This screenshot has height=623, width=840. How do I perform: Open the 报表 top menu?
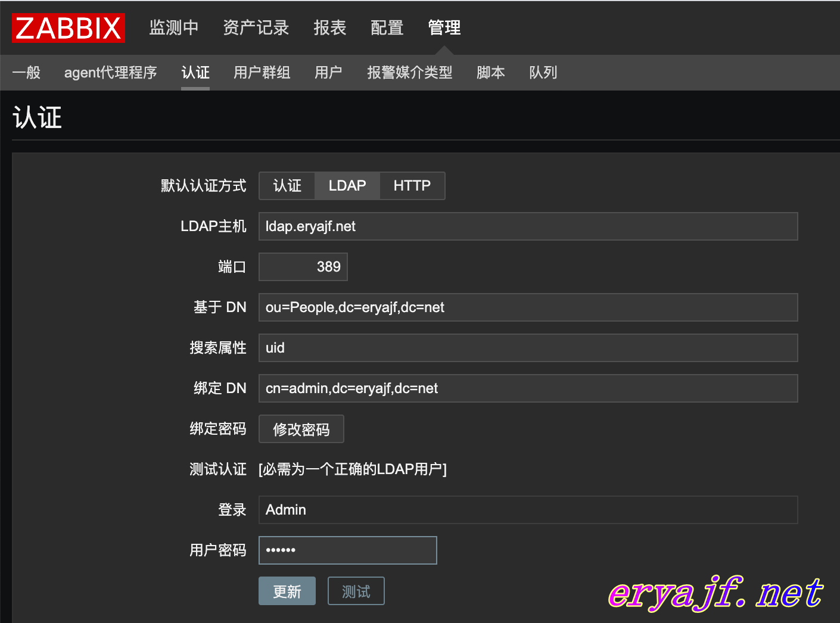(329, 27)
